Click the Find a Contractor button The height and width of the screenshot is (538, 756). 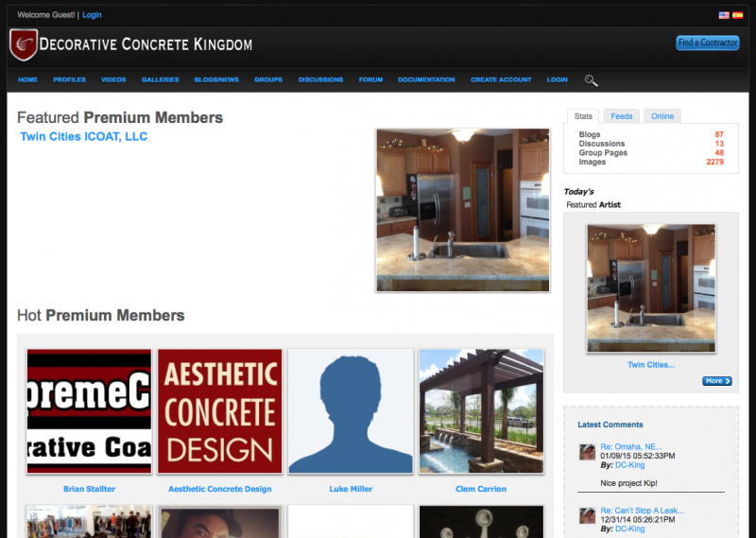(707, 43)
